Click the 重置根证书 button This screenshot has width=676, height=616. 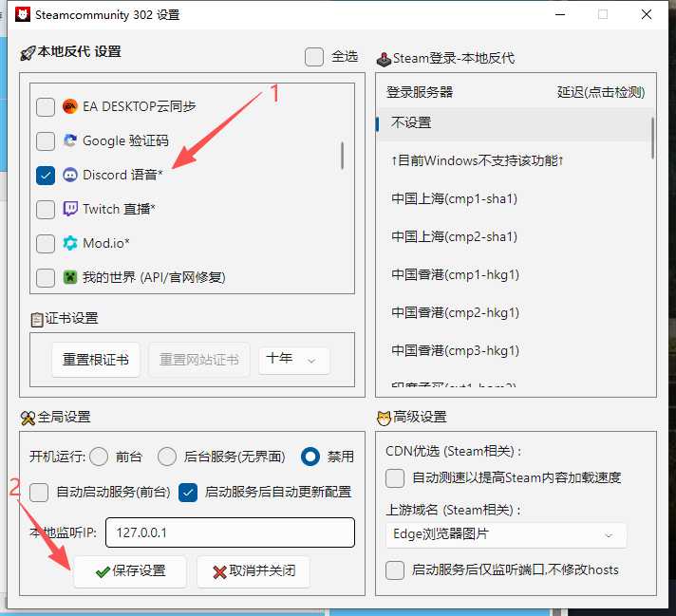pyautogui.click(x=96, y=360)
